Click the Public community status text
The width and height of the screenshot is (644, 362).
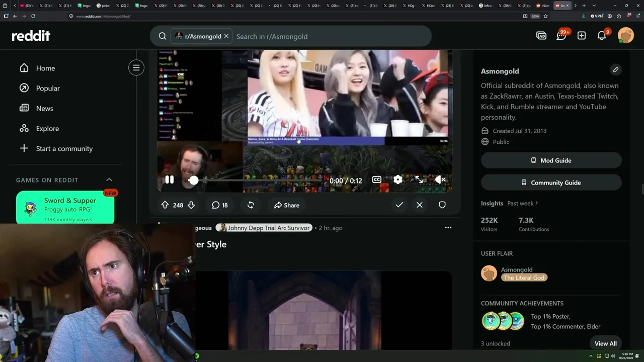pyautogui.click(x=501, y=142)
